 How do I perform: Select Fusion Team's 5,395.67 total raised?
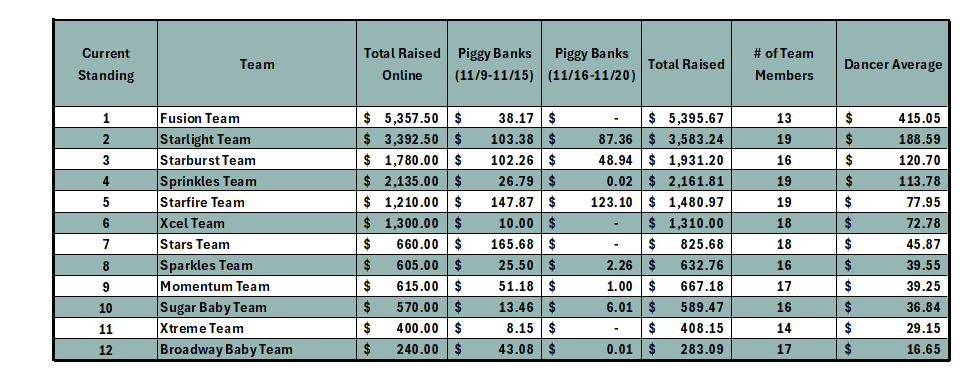pyautogui.click(x=686, y=118)
